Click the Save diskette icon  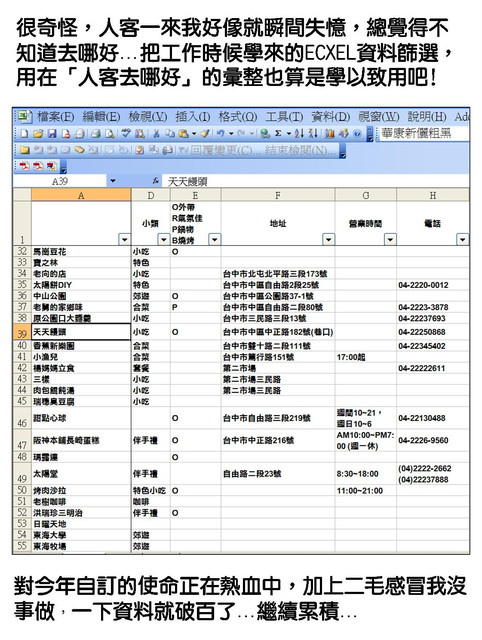[x=52, y=133]
